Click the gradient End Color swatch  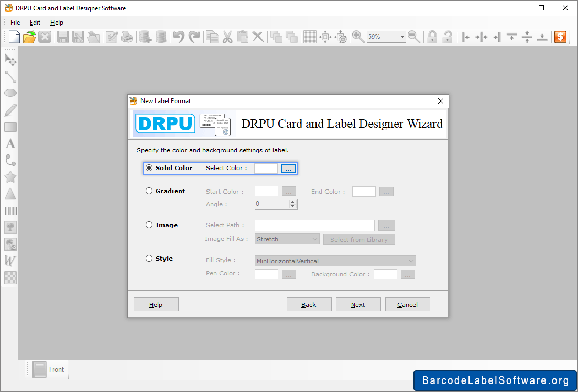point(364,192)
